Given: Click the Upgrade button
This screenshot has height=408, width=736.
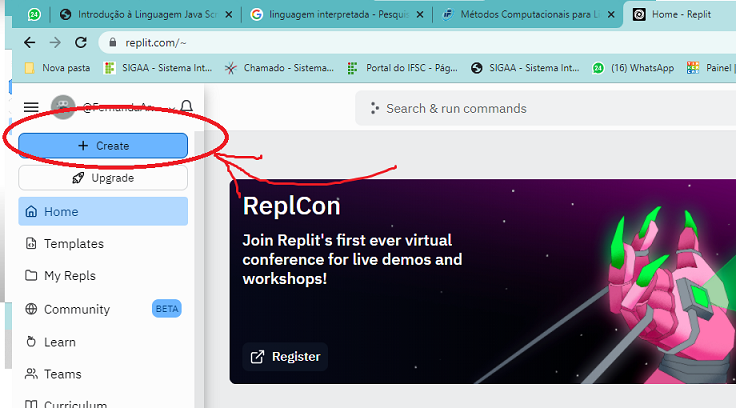Looking at the screenshot, I should [103, 178].
